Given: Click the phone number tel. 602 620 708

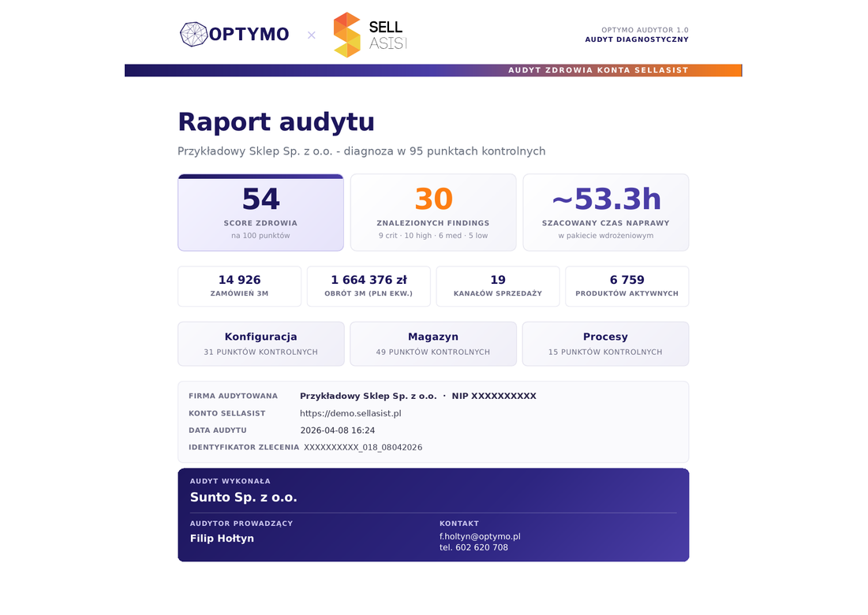Looking at the screenshot, I should click(x=474, y=547).
